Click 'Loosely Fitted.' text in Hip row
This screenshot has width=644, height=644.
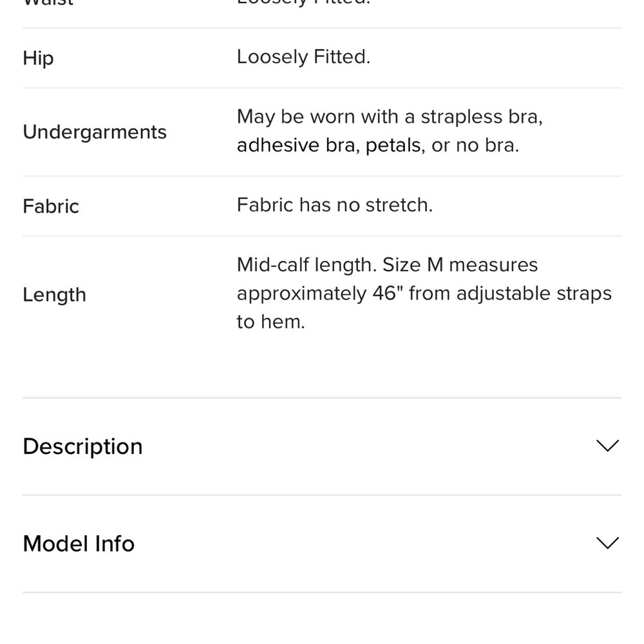[303, 57]
